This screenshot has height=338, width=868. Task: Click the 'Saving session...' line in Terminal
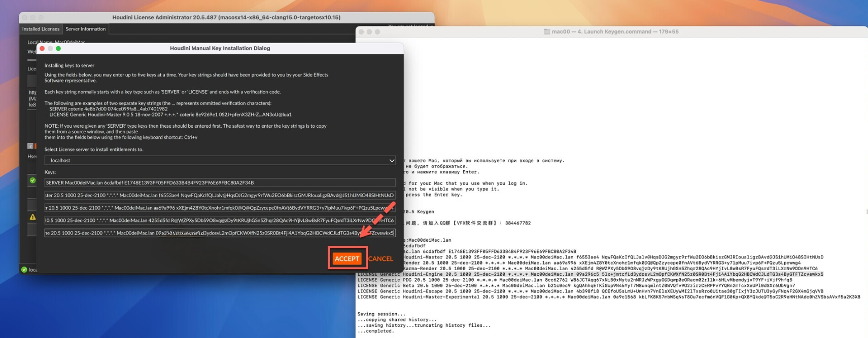tap(381, 314)
